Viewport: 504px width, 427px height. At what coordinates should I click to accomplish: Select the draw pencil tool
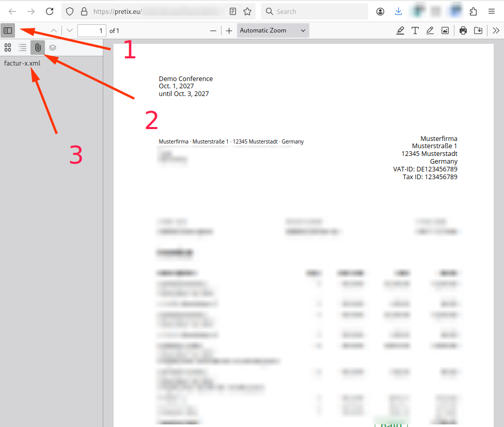[x=430, y=30]
